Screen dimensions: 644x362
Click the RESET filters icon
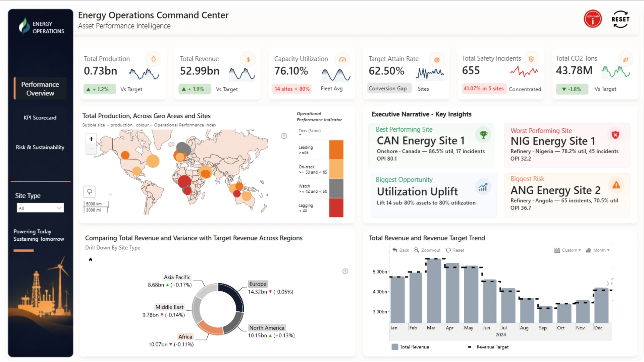pyautogui.click(x=620, y=19)
